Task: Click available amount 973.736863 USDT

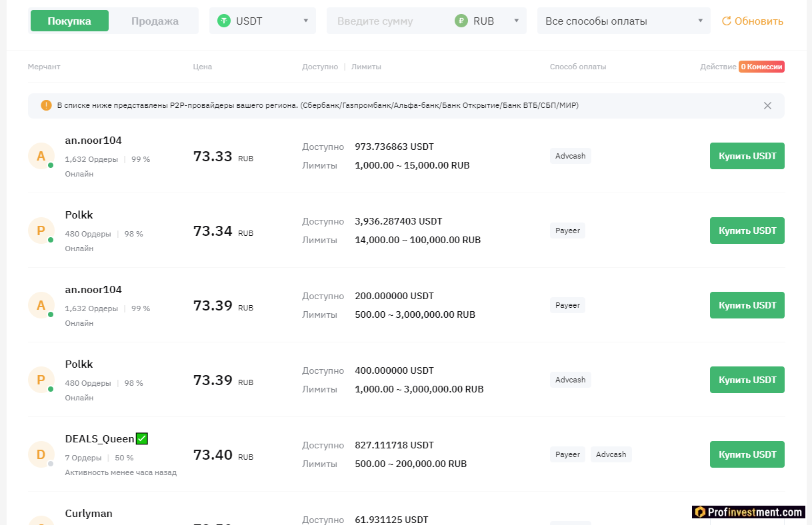Action: pyautogui.click(x=394, y=147)
